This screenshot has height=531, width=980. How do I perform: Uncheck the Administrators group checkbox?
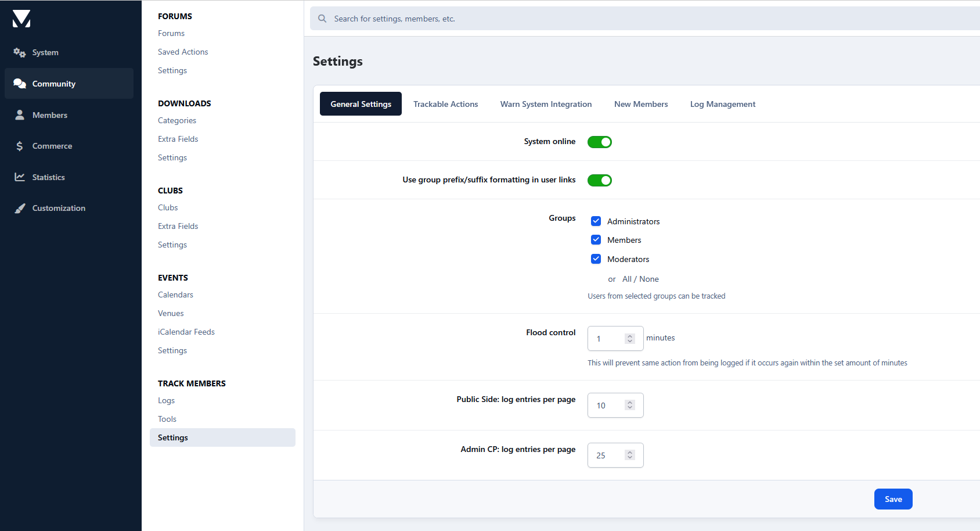[596, 221]
